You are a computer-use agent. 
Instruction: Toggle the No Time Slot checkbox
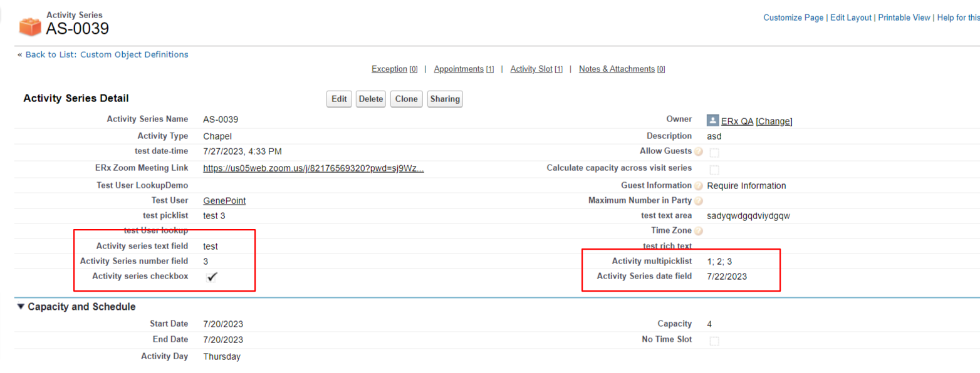click(714, 341)
